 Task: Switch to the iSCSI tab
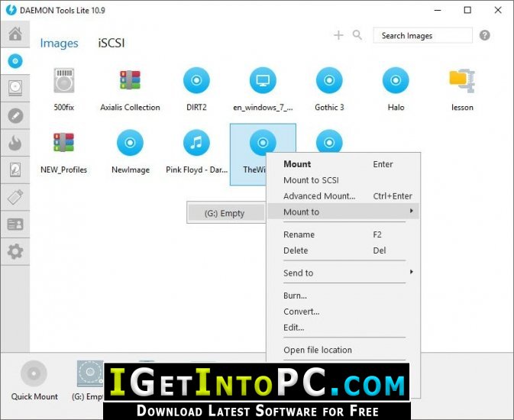pos(112,43)
